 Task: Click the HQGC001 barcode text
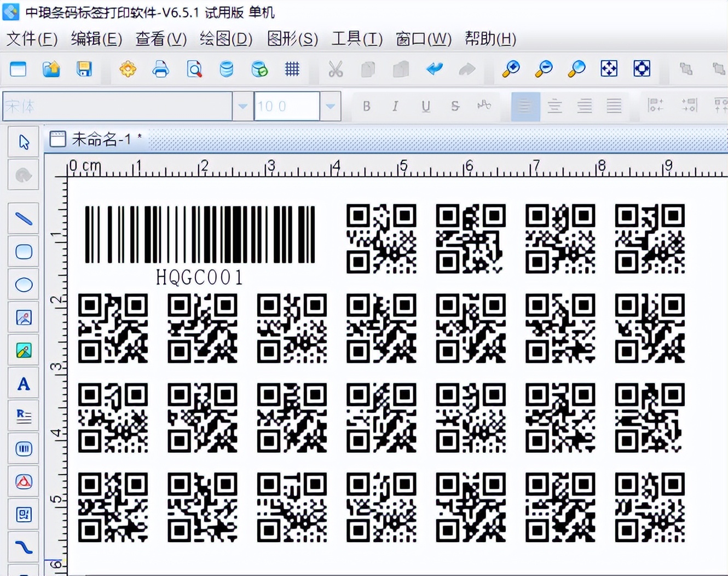[x=199, y=278]
